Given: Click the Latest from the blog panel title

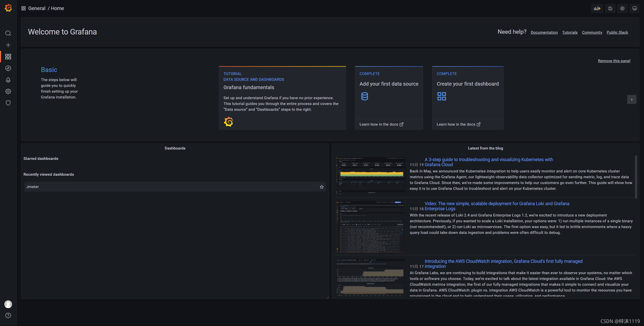Looking at the screenshot, I should 486,148.
